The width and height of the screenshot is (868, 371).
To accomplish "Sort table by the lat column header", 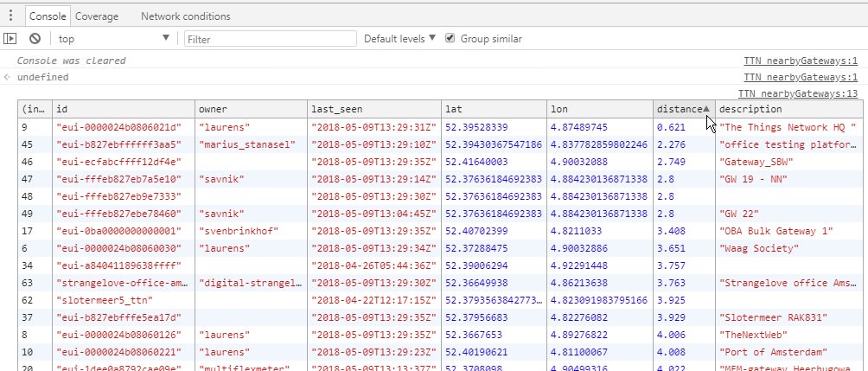I will tap(495, 109).
